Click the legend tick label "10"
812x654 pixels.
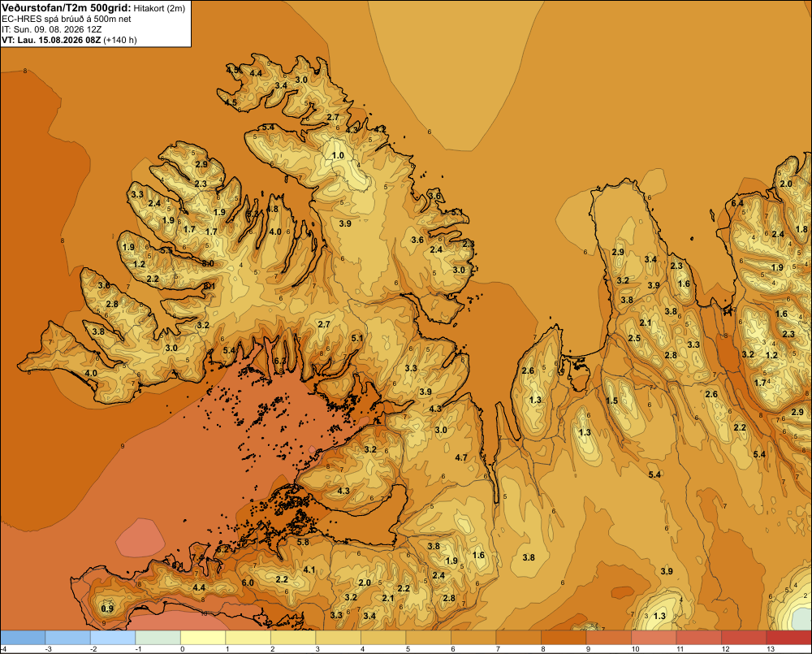(x=636, y=649)
